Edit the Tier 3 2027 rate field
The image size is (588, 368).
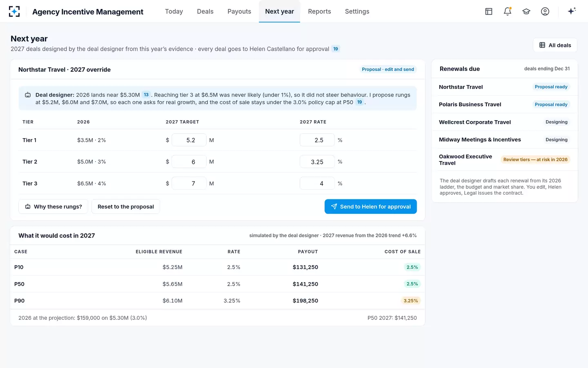pyautogui.click(x=317, y=184)
